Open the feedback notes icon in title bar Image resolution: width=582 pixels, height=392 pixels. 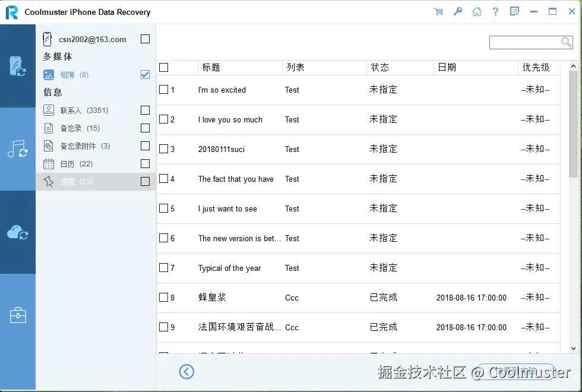514,11
